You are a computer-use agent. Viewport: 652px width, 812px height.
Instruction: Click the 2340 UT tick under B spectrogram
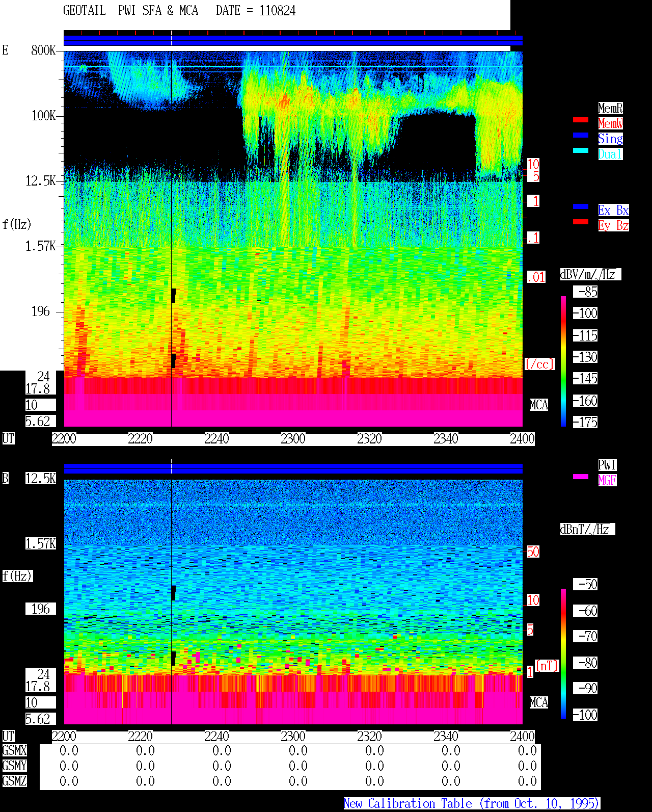pyautogui.click(x=446, y=737)
